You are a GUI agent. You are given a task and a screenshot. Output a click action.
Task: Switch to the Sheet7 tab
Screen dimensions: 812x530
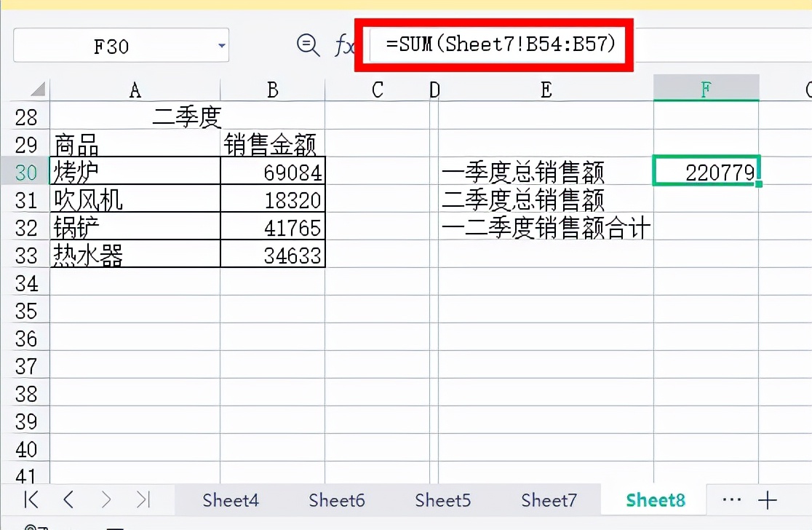coord(549,500)
